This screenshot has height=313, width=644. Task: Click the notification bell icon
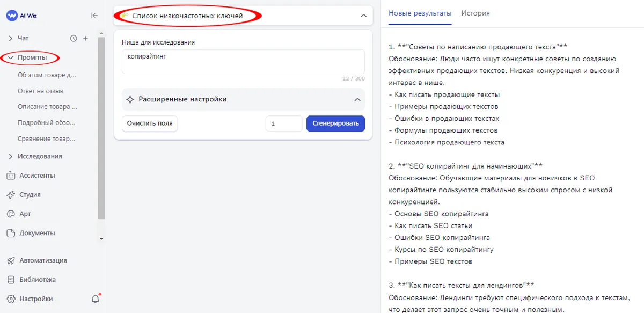(95, 299)
